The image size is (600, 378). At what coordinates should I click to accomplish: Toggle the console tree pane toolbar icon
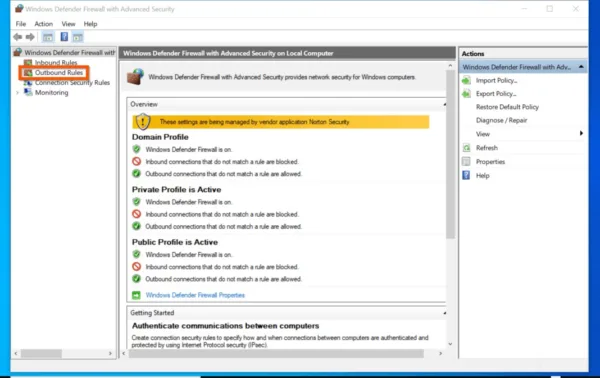coord(48,37)
